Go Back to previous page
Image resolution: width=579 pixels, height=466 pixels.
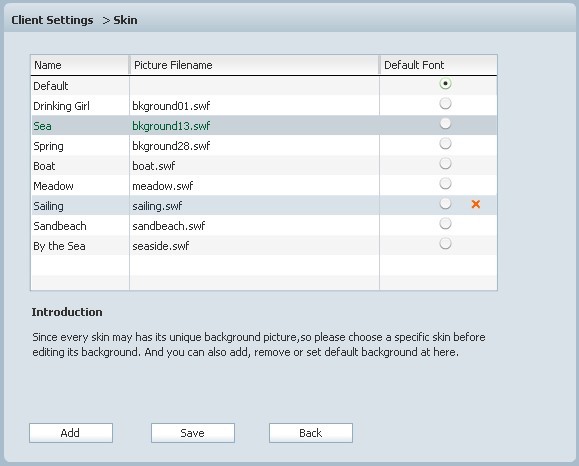311,433
